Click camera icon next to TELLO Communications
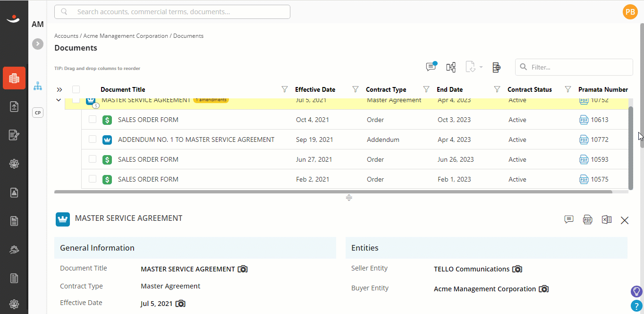Screen dimensions: 644x314 (x=517, y=269)
